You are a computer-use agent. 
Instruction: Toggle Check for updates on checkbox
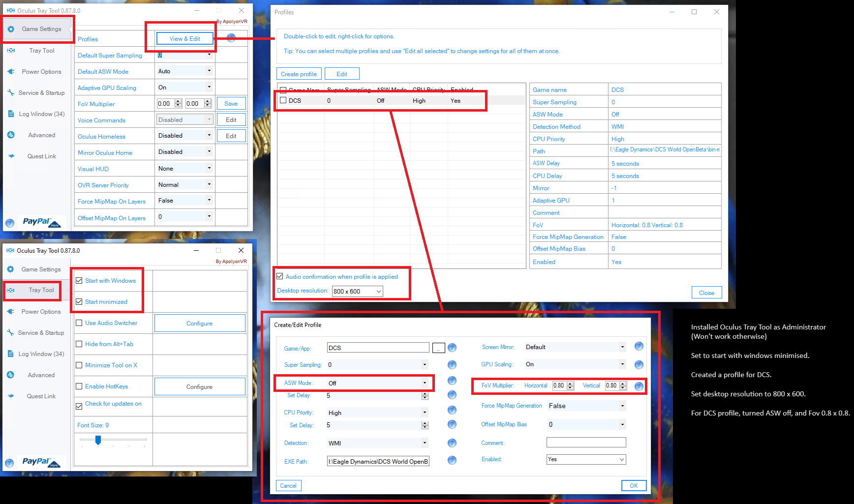pos(79,407)
